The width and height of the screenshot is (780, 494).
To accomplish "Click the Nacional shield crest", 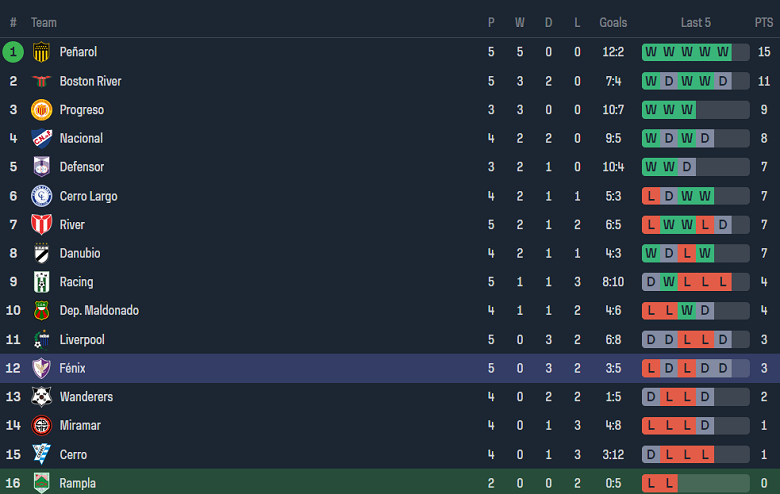I will pyautogui.click(x=41, y=138).
